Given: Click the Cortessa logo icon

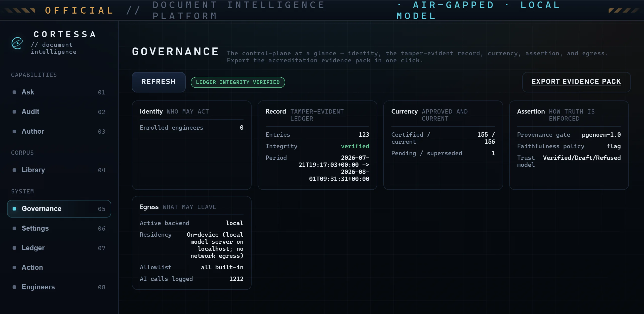Looking at the screenshot, I should pos(17,43).
